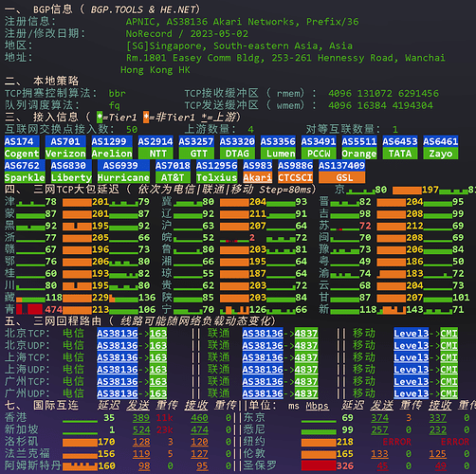476x474 pixels.
Task: Click the 'Hong Kong HK' address continuation
Action: point(156,70)
